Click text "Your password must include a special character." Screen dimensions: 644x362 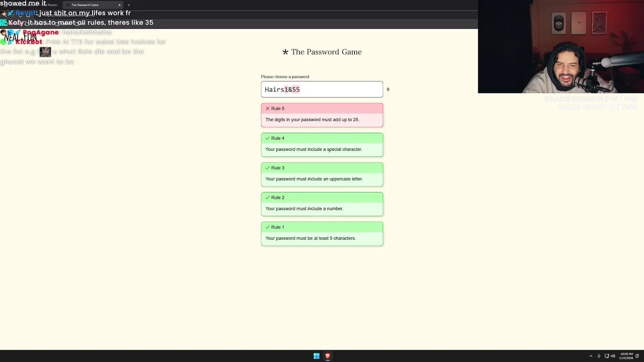pos(313,149)
